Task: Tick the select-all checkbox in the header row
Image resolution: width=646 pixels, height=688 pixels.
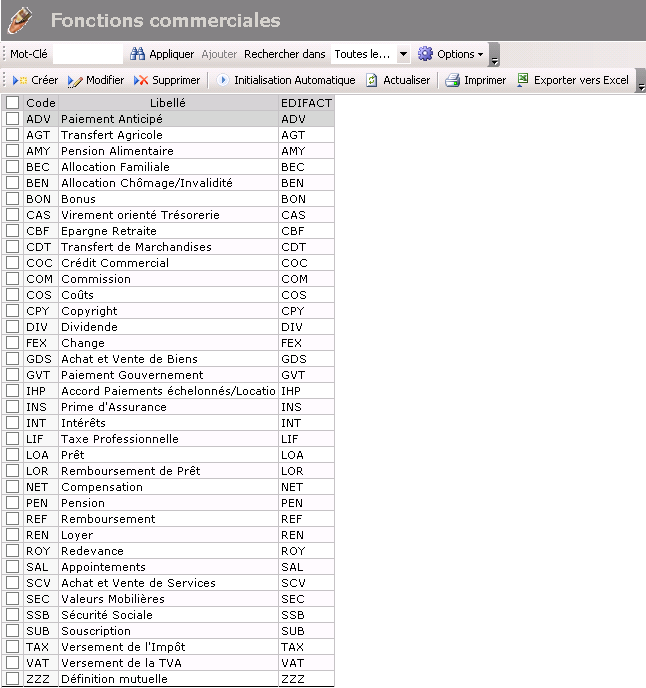Action: click(12, 103)
